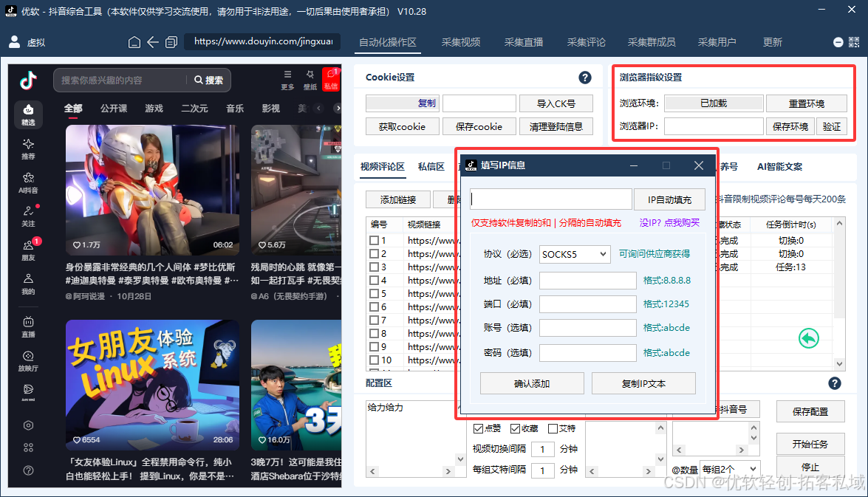This screenshot has width=868, height=497.
Task: Open the @数量 每组2个 dropdown
Action: point(730,469)
